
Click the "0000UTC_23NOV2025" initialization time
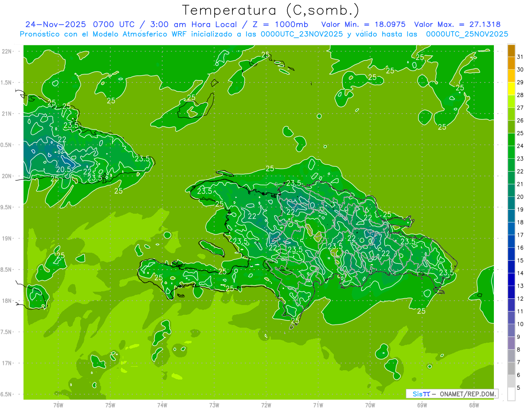coord(303,34)
